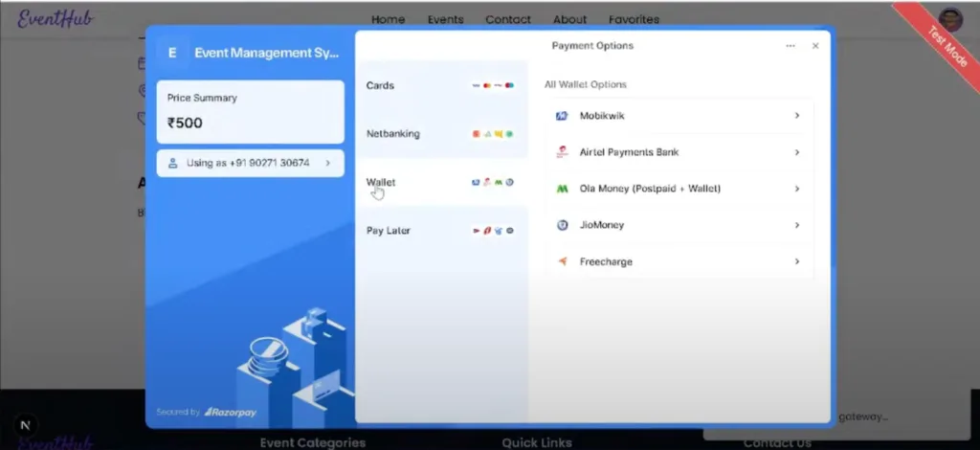Choose Mobikwik wallet option
The image size is (980, 450).
[679, 116]
